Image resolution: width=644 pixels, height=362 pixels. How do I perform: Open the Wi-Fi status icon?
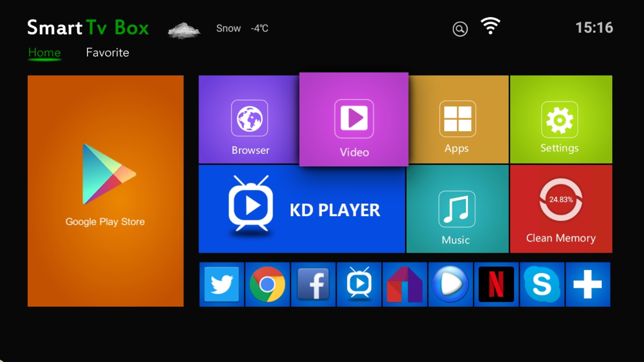491,26
